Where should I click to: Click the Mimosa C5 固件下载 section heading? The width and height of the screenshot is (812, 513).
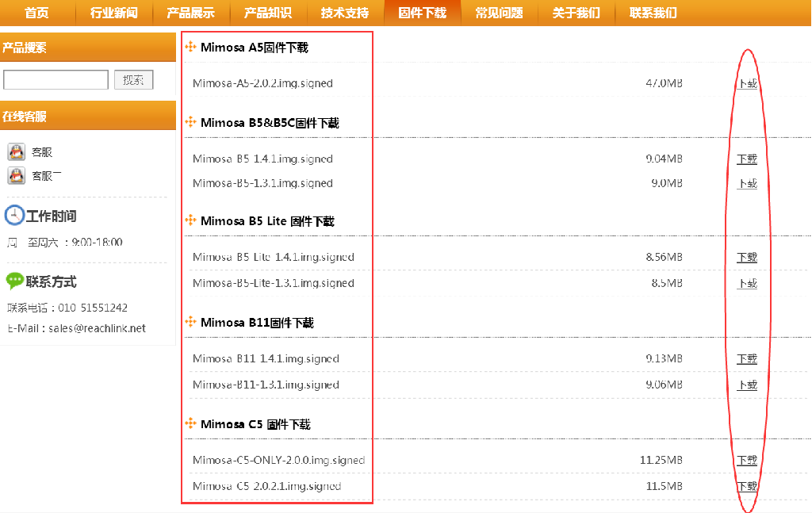(x=255, y=424)
